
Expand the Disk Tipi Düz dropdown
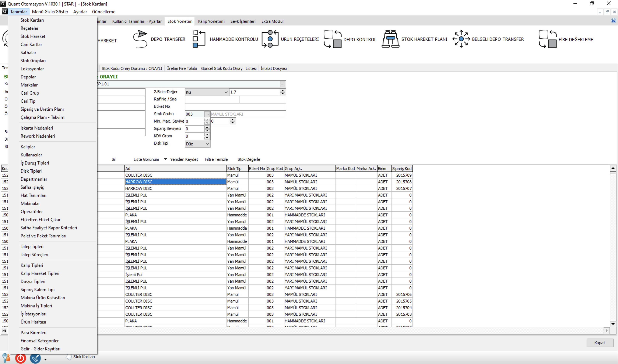pyautogui.click(x=207, y=144)
